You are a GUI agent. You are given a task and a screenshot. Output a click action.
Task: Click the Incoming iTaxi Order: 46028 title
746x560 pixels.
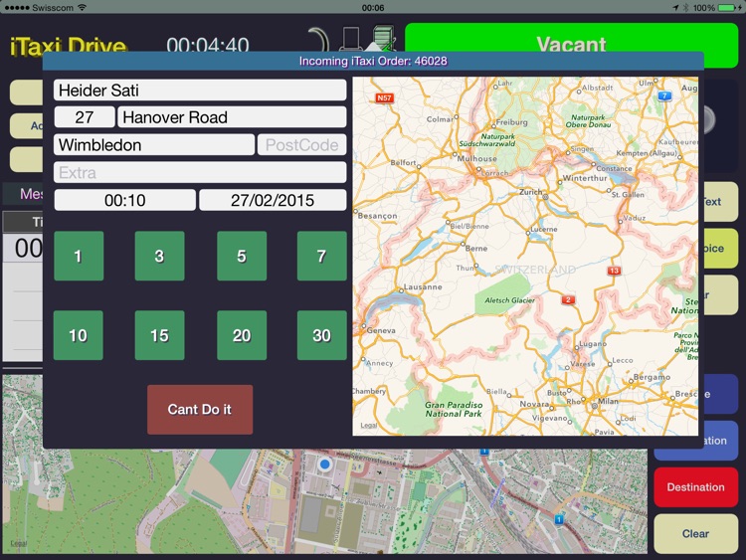click(x=373, y=61)
